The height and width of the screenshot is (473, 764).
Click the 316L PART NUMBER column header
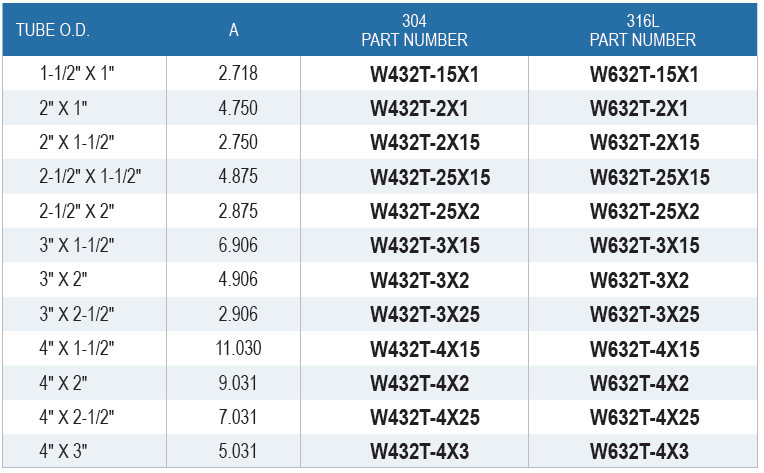coord(642,31)
